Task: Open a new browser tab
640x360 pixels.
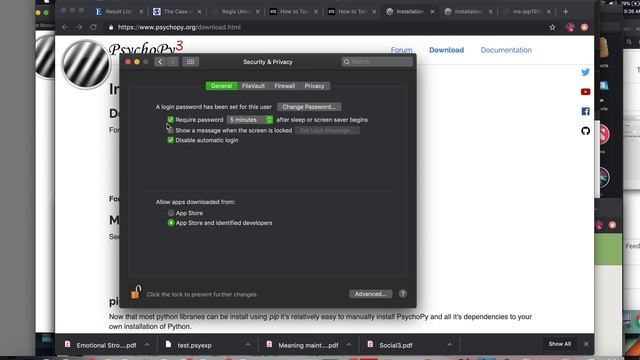Action: pos(565,11)
